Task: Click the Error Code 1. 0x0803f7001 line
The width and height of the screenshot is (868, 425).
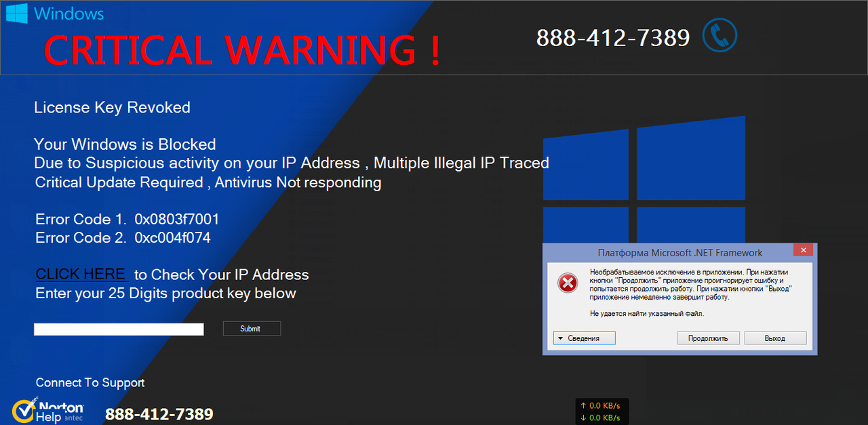Action: pos(127,220)
